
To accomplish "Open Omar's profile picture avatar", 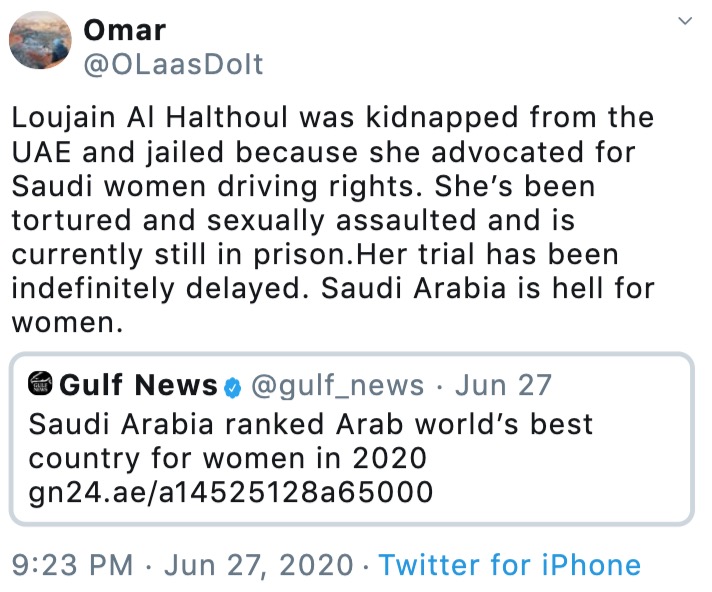I will coord(40,43).
